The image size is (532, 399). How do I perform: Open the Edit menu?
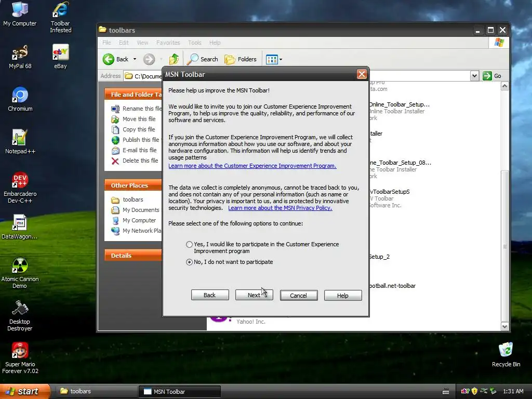[124, 43]
